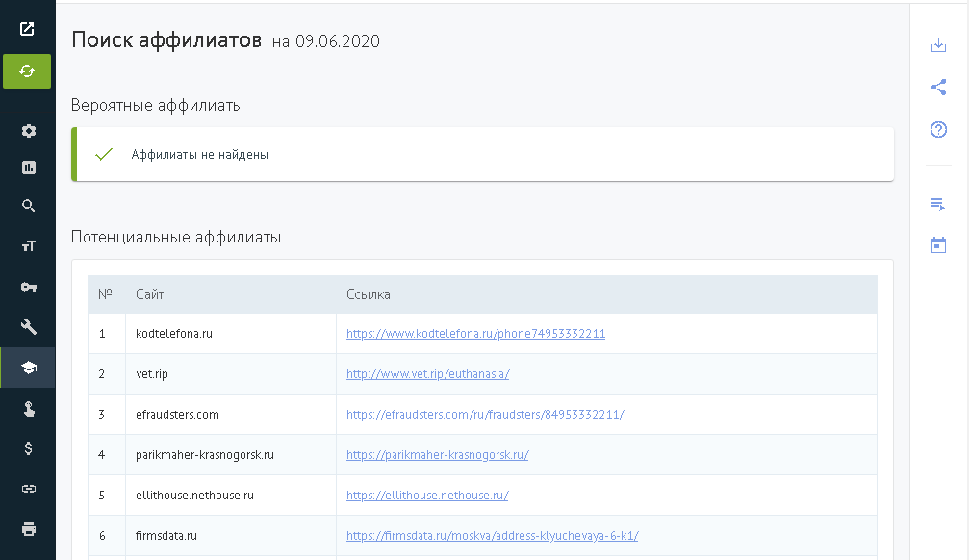
Task: Click the share icon on the right
Action: (938, 88)
